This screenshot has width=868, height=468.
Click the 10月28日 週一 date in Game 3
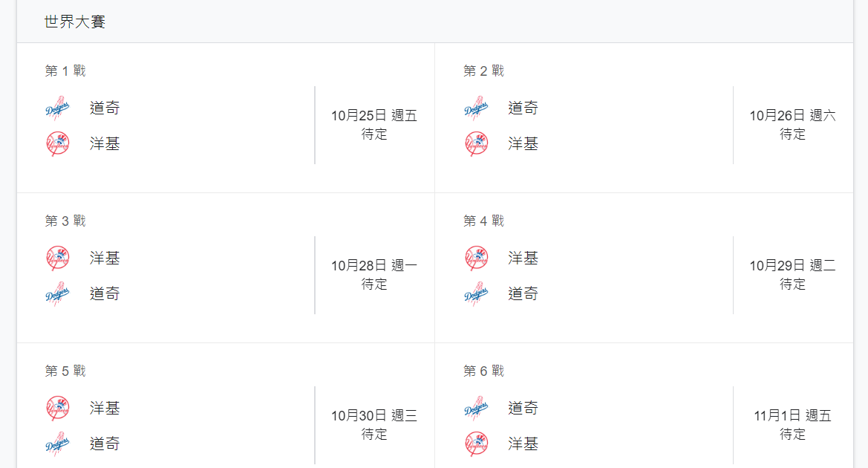point(374,265)
